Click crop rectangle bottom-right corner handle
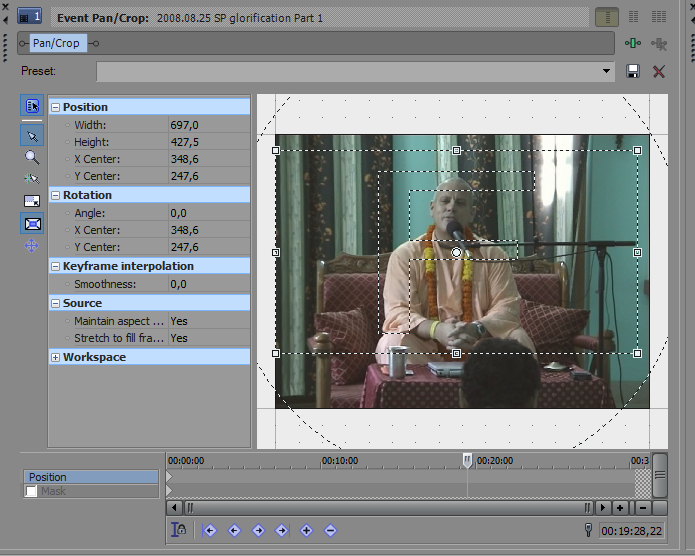The width and height of the screenshot is (695, 556). click(x=637, y=353)
